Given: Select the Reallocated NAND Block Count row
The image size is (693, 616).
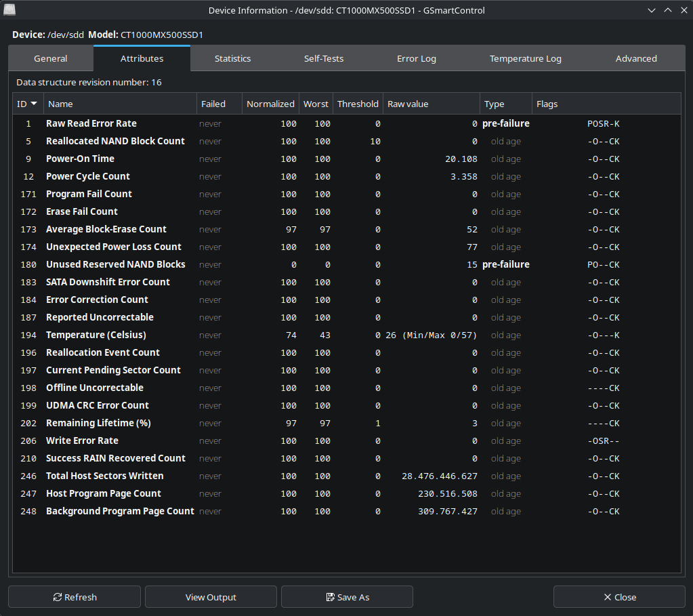Looking at the screenshot, I should [347, 141].
